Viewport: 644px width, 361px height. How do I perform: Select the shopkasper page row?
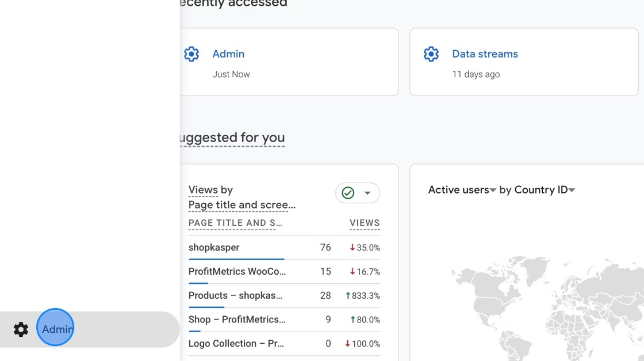[214, 247]
